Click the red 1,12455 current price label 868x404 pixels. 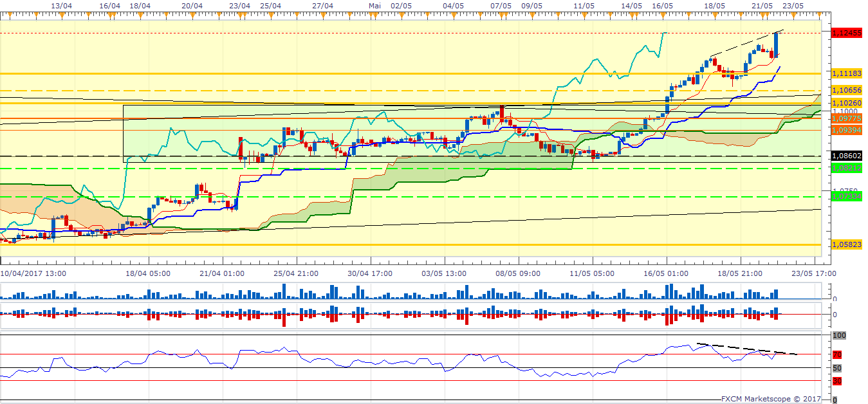[847, 33]
